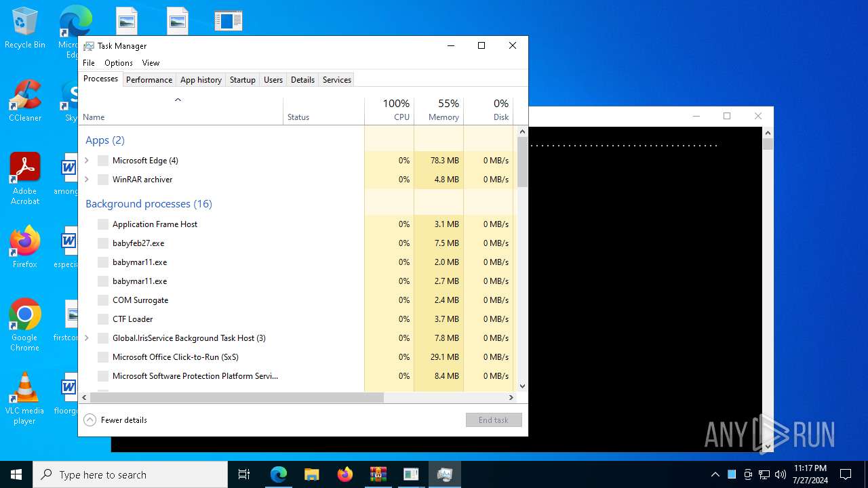This screenshot has width=868, height=488.
Task: Open the network tray icon
Action: (764, 474)
